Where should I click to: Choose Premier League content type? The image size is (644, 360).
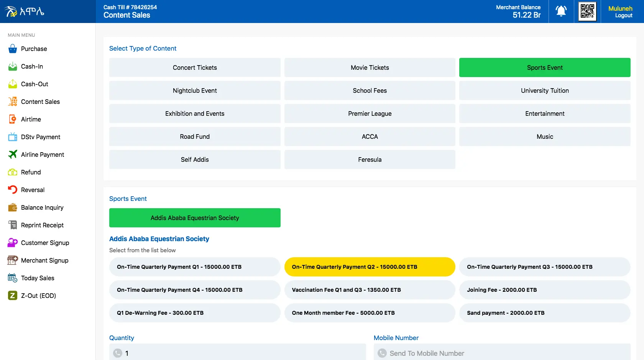[x=370, y=113]
